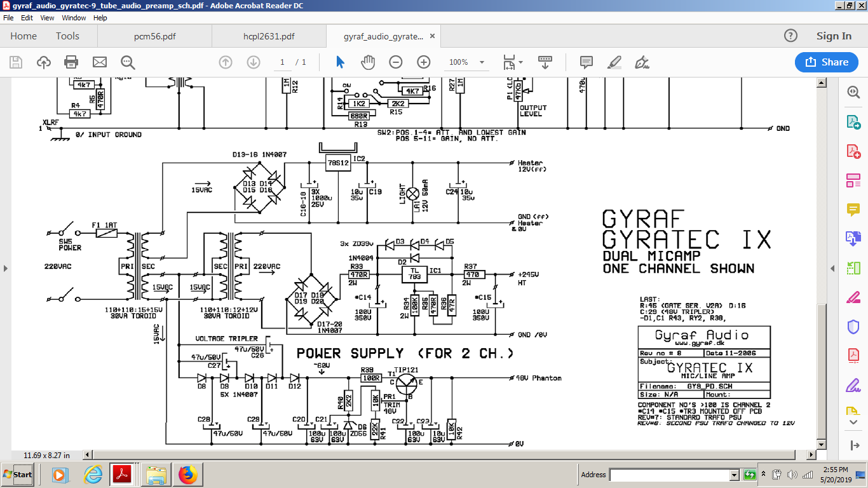Open Firefox from the taskbar
The image size is (868, 488).
[x=187, y=475]
